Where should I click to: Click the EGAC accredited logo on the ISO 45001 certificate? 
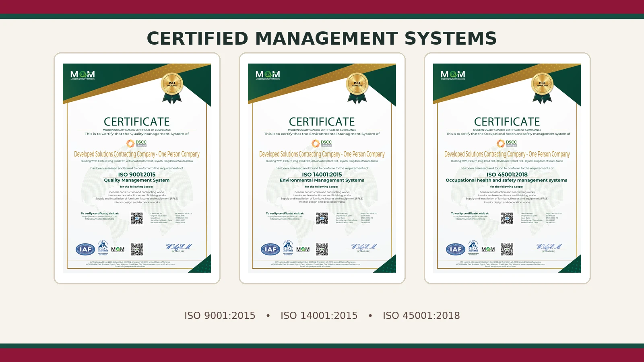473,248
